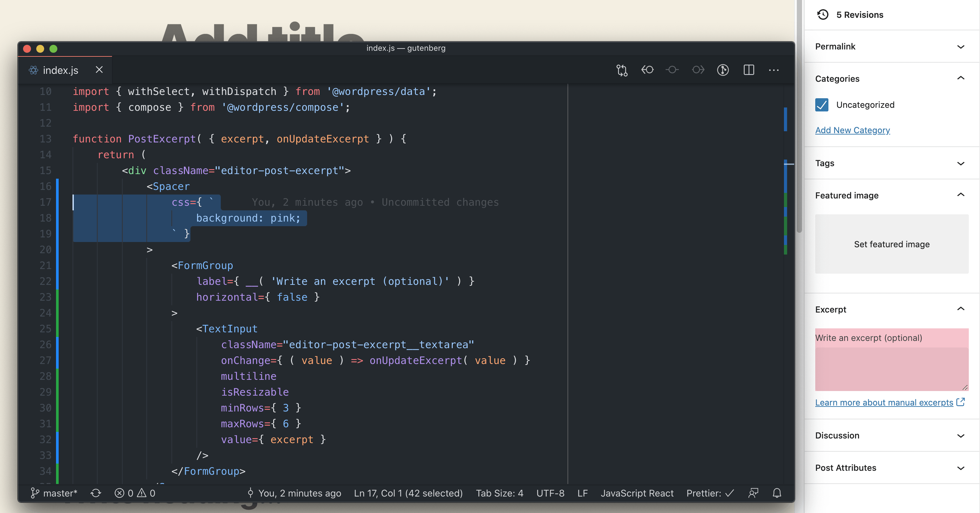
Task: Open the timeline graph icon
Action: coord(723,70)
